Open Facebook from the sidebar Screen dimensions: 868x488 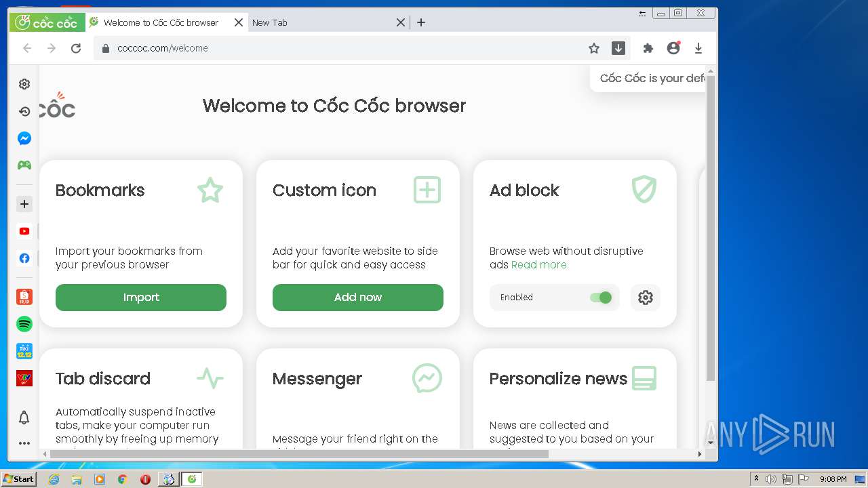(24, 258)
